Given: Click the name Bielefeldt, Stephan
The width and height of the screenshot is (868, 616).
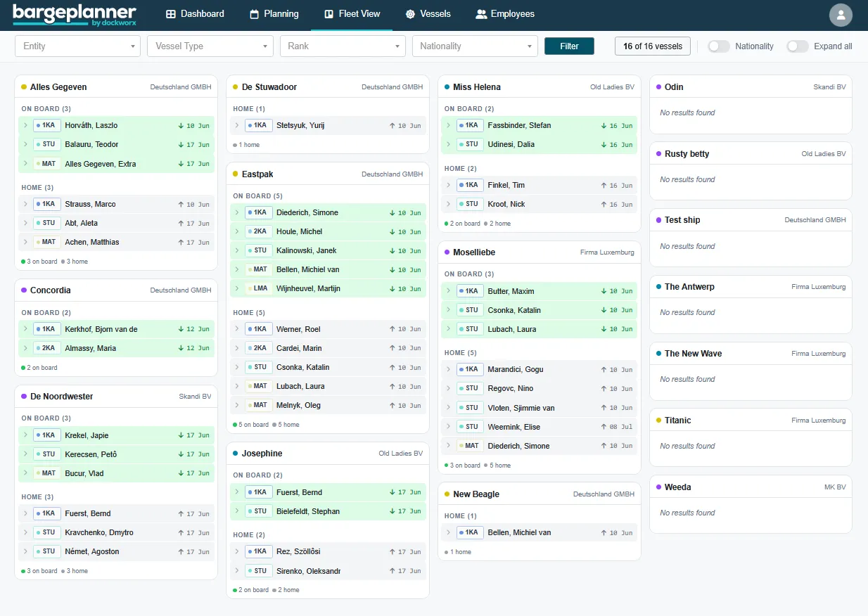Looking at the screenshot, I should [x=308, y=512].
